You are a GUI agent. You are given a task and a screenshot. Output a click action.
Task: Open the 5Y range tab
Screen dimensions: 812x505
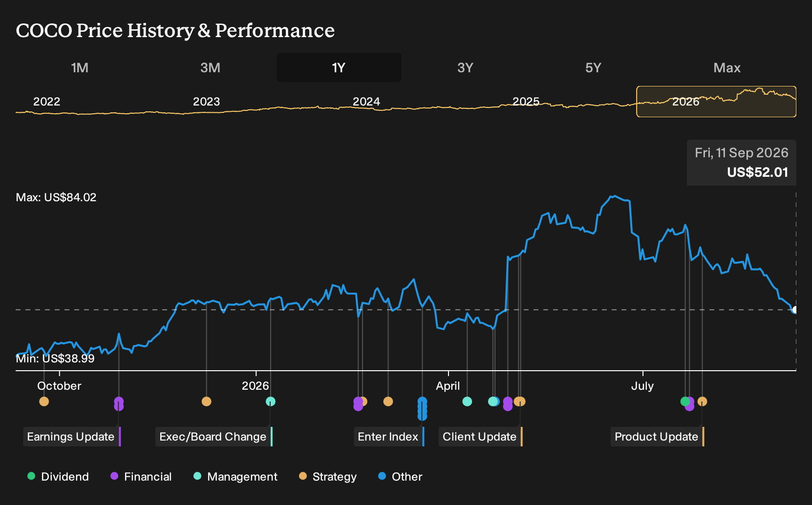pos(593,67)
